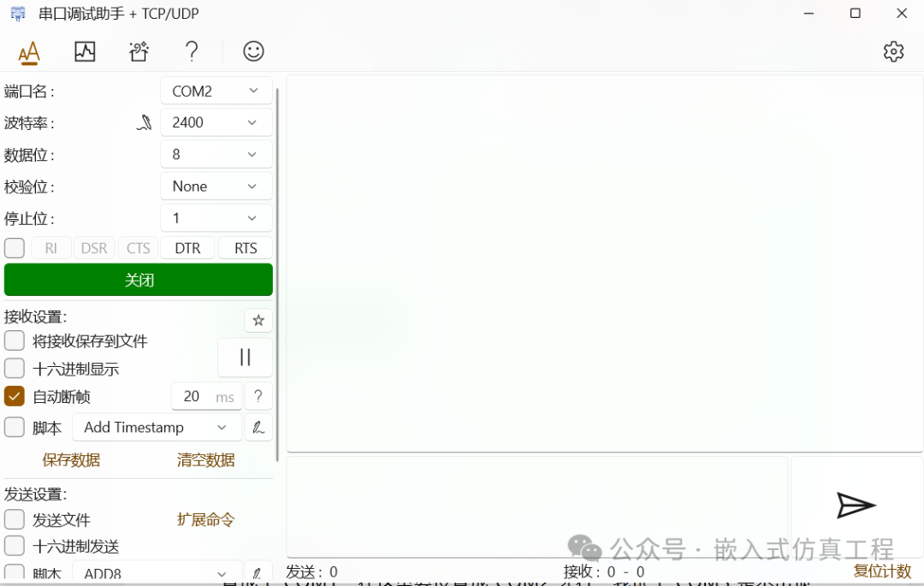Click the smiley face feedback icon
Viewport: 924px width, 586px height.
point(253,51)
